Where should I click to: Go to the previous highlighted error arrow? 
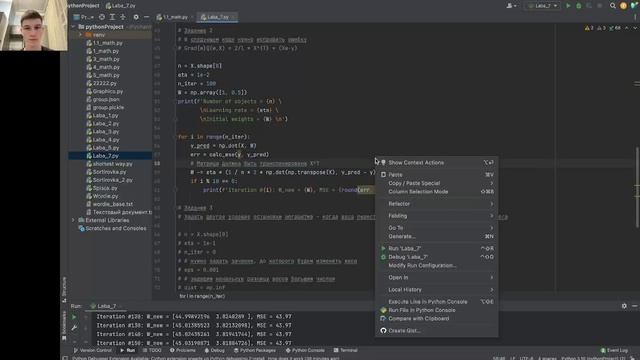(x=627, y=28)
